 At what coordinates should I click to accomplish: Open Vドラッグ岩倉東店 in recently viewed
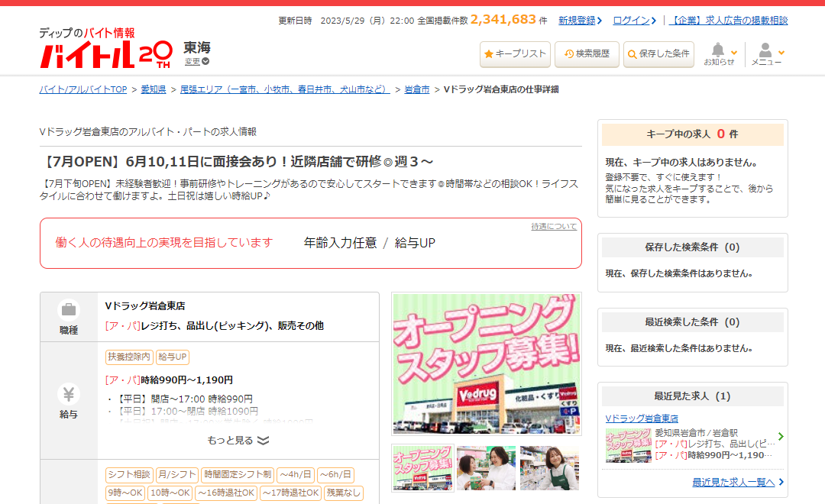pyautogui.click(x=642, y=418)
